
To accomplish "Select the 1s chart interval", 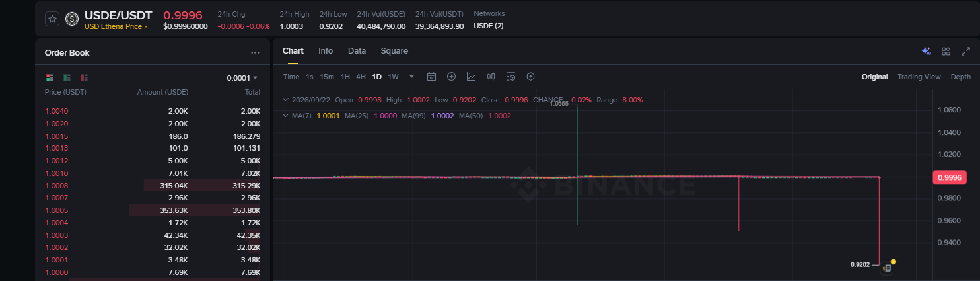I will pos(310,77).
